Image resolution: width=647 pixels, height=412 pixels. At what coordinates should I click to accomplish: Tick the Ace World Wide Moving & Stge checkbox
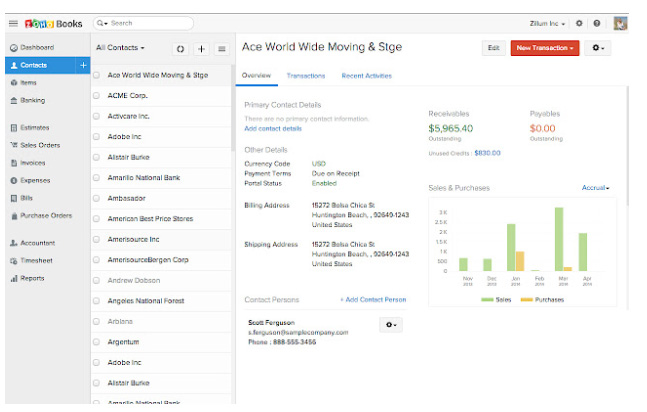click(x=97, y=76)
